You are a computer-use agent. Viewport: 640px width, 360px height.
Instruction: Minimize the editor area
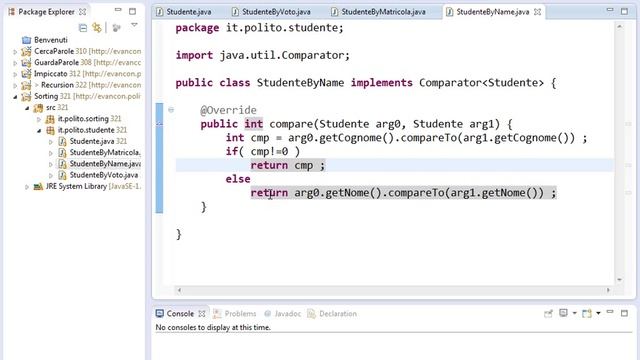pyautogui.click(x=610, y=10)
